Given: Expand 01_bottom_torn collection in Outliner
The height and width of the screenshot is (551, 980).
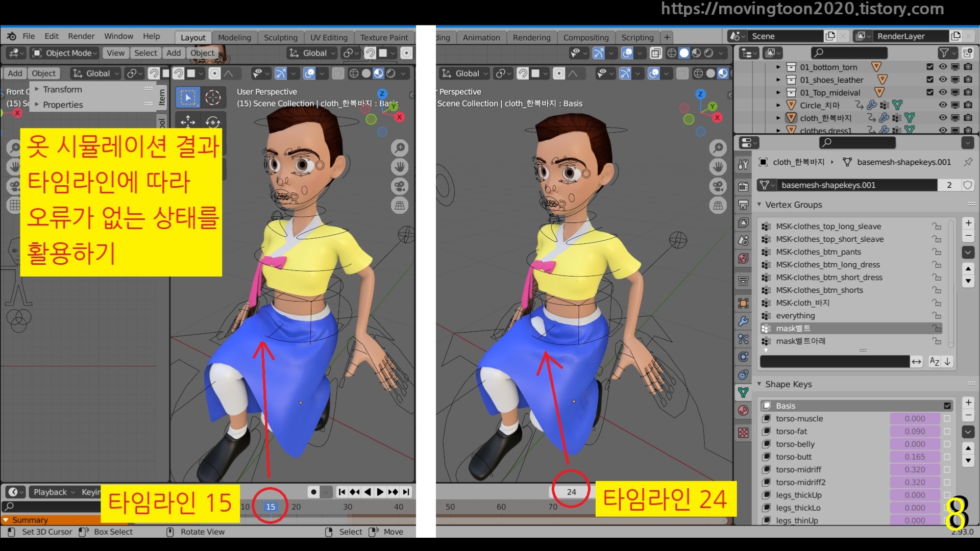Looking at the screenshot, I should pos(778,67).
